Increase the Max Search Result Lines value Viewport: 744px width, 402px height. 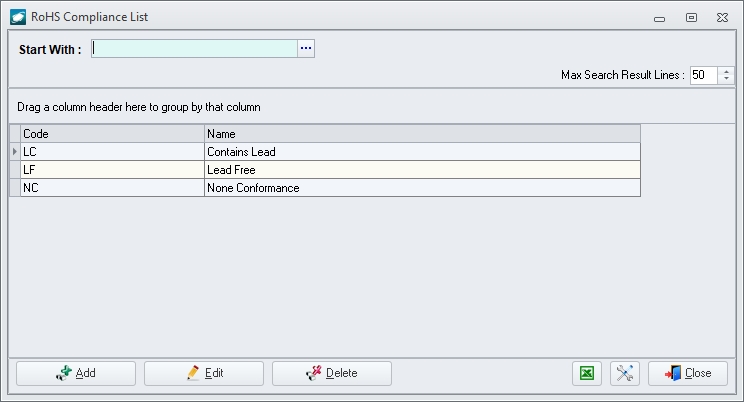726,71
